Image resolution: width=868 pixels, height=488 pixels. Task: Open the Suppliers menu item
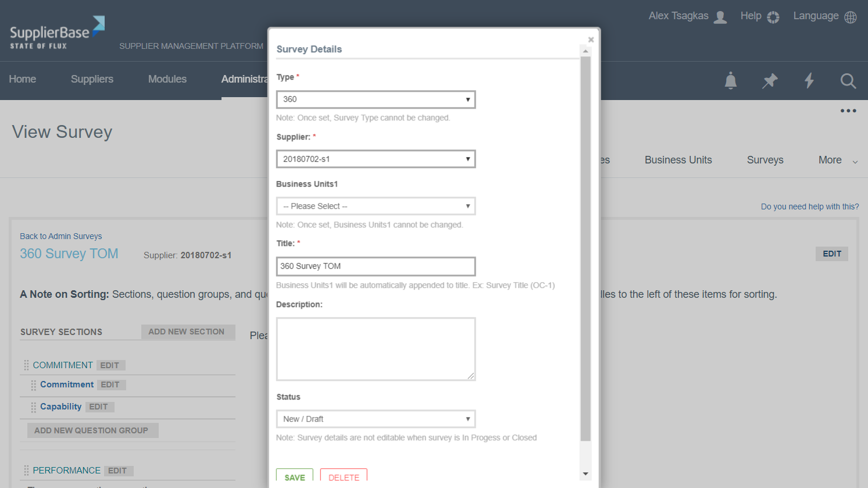92,79
